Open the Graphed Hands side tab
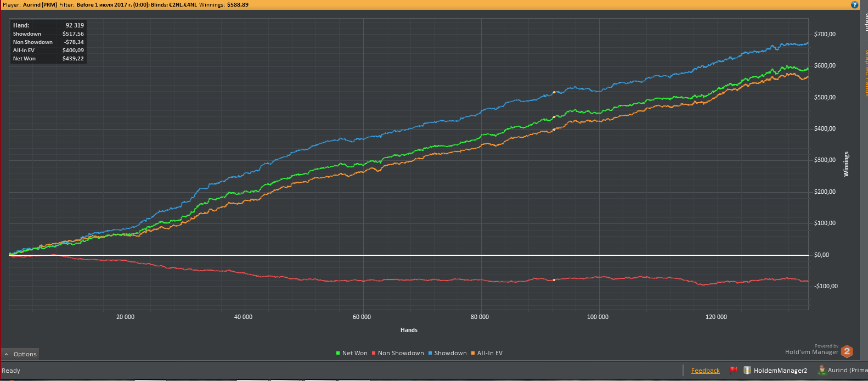The image size is (868, 381). (x=865, y=72)
